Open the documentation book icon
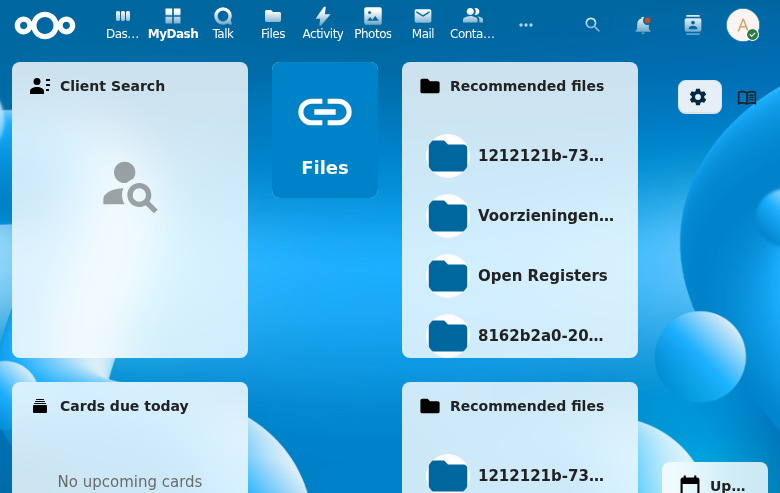 (x=747, y=98)
